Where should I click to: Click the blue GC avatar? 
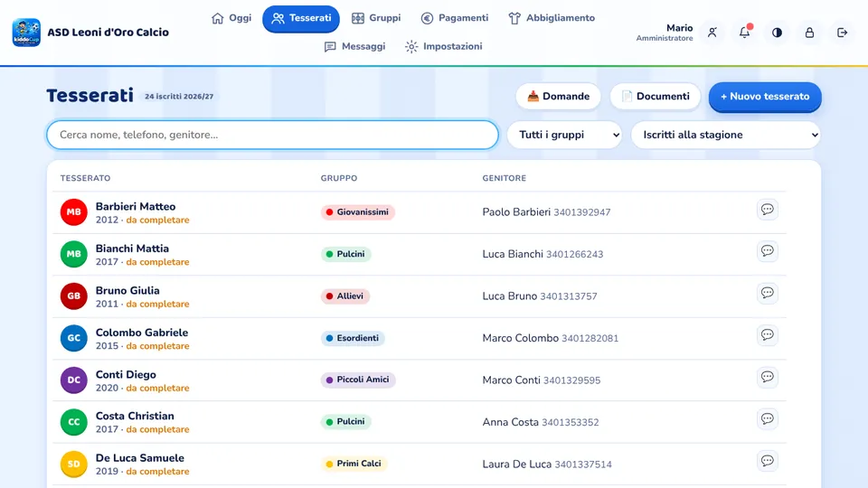pyautogui.click(x=73, y=338)
